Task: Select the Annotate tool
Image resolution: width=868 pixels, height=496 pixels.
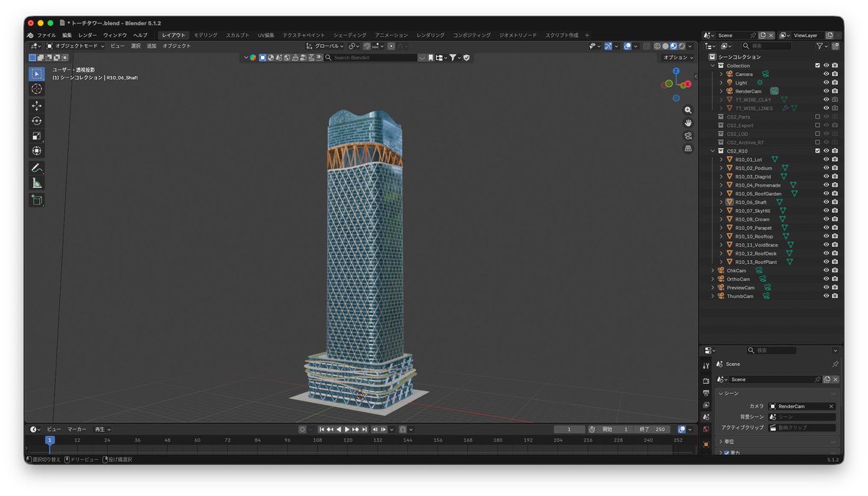Action: point(36,168)
